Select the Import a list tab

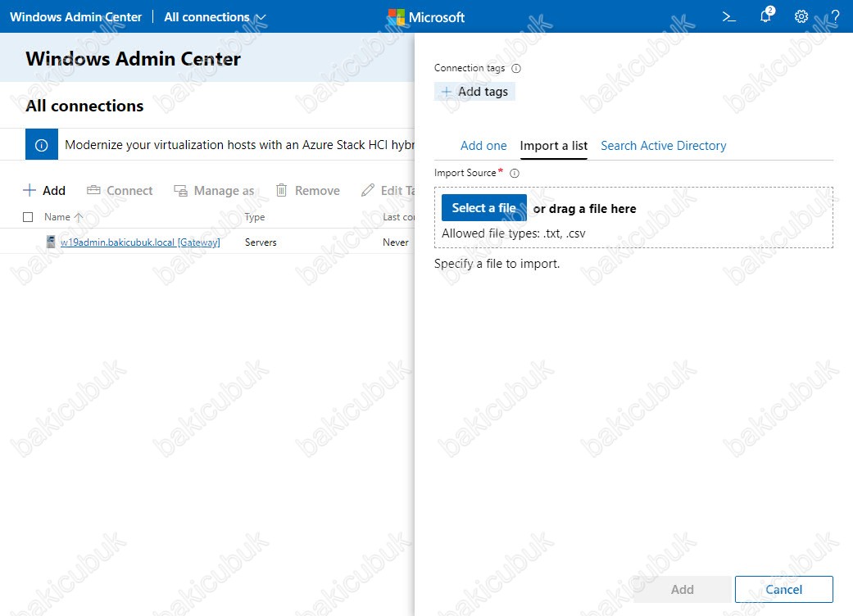tap(553, 146)
